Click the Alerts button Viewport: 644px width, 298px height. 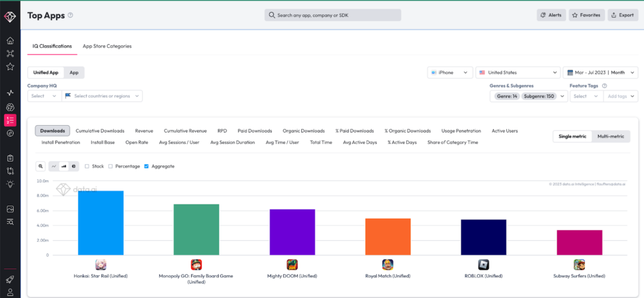pyautogui.click(x=551, y=15)
